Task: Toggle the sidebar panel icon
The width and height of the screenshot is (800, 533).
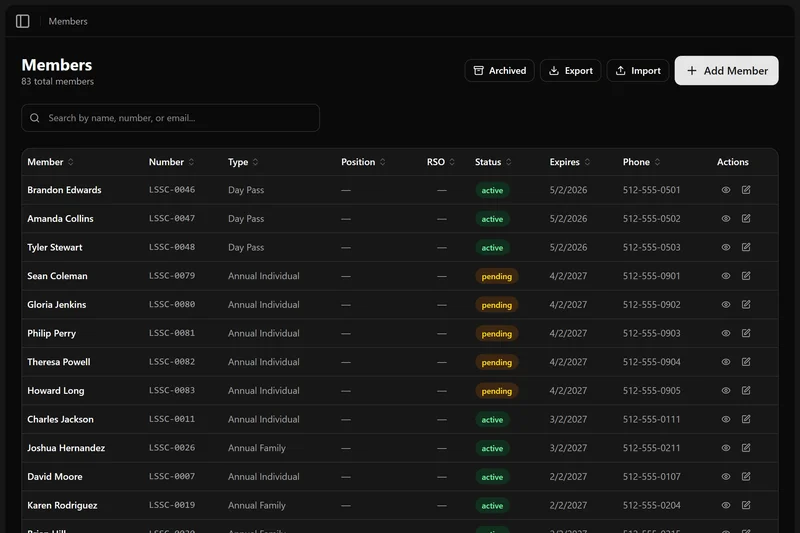Action: tap(22, 21)
